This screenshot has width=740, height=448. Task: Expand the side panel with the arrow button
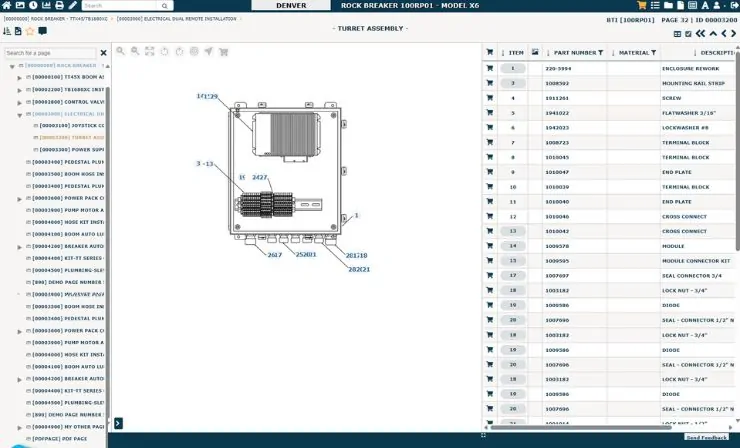point(118,423)
